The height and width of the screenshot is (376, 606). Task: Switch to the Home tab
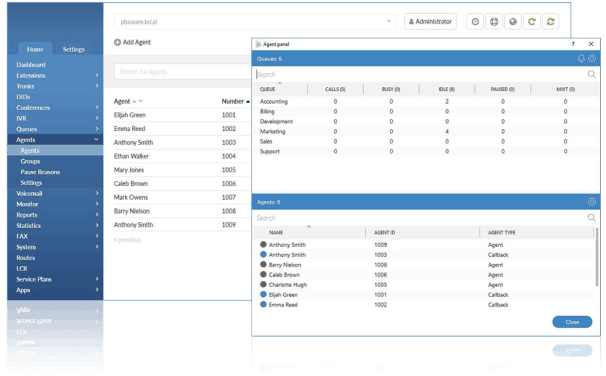click(x=35, y=49)
